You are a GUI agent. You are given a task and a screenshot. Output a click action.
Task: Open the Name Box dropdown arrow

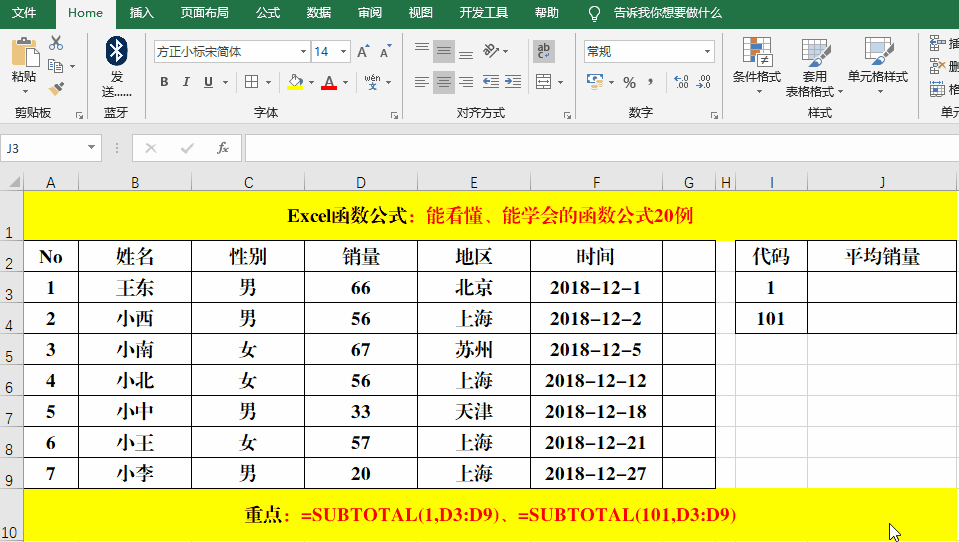click(x=91, y=147)
